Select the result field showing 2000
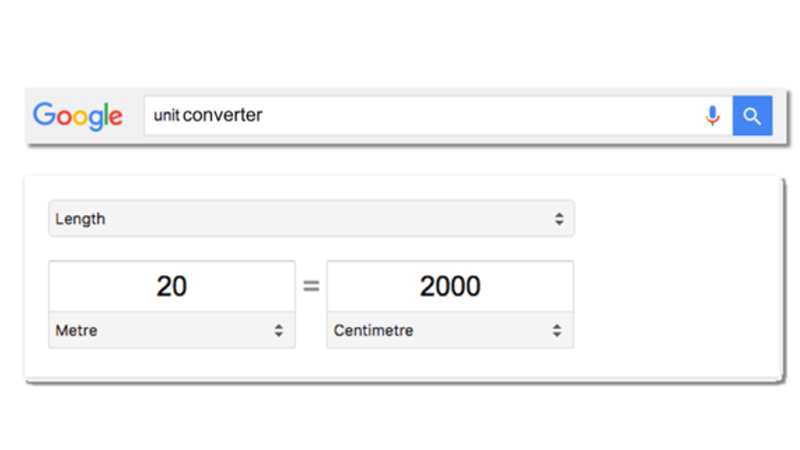The width and height of the screenshot is (800, 450). click(449, 286)
